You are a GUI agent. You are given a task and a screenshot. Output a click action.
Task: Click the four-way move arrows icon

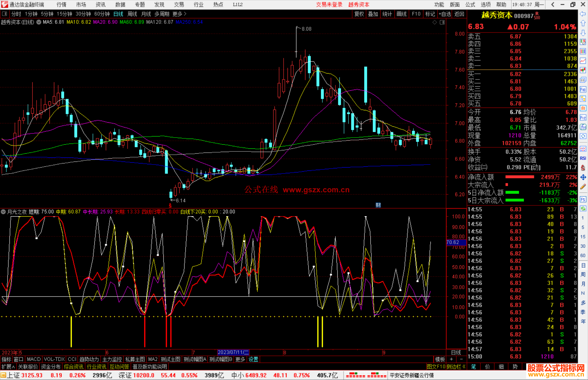(x=583, y=177)
